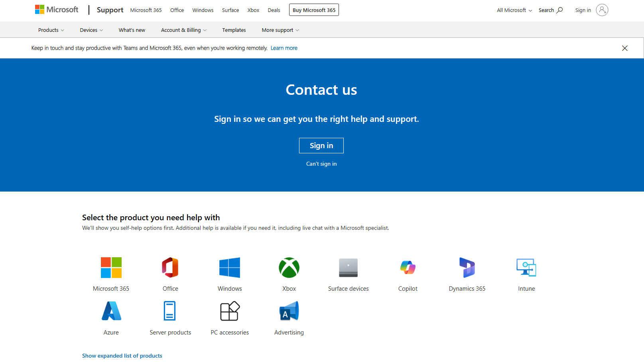
Task: Select the Server products icon
Action: (170, 311)
